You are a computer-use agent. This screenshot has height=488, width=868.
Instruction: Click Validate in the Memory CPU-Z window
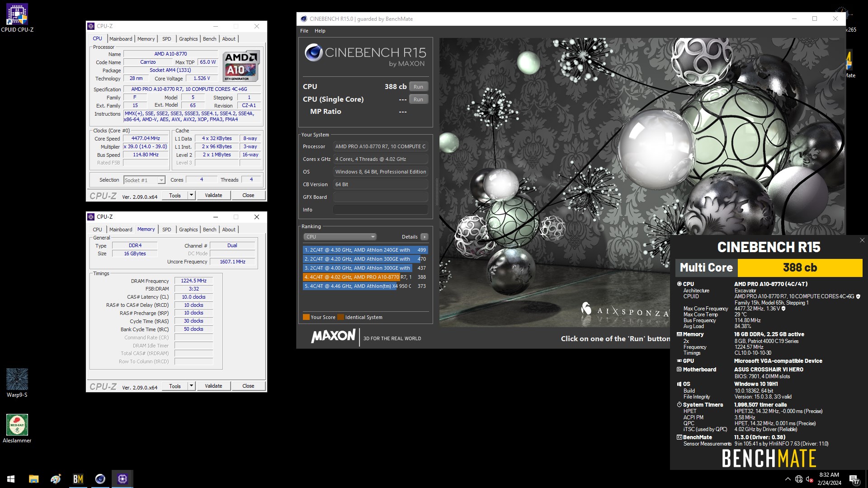point(213,386)
